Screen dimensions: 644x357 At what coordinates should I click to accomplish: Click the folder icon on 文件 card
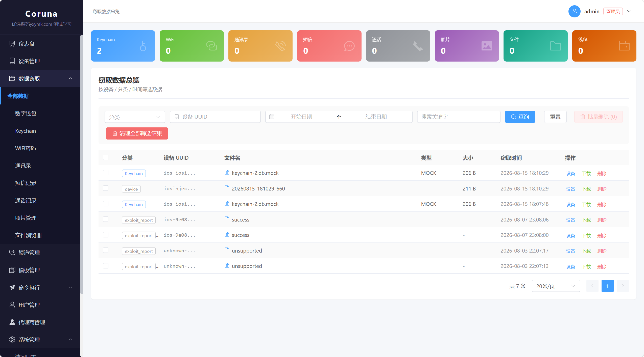pyautogui.click(x=555, y=46)
